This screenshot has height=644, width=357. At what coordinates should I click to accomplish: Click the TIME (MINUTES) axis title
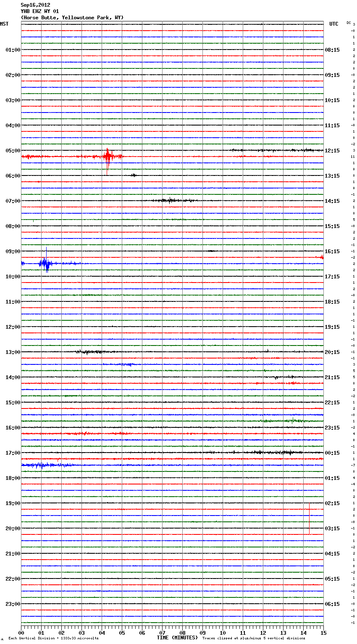[x=177, y=638]
